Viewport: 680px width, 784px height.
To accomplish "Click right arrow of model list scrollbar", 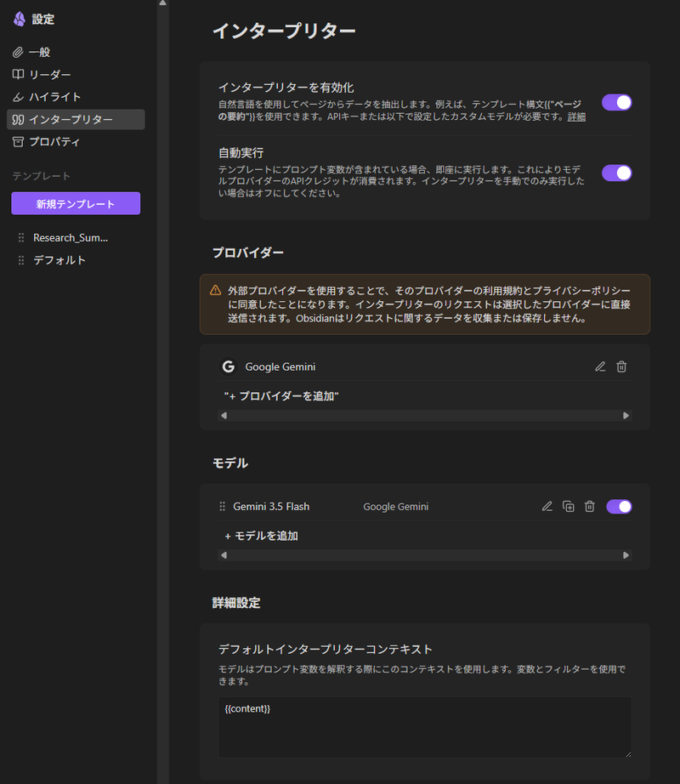I will coord(626,555).
